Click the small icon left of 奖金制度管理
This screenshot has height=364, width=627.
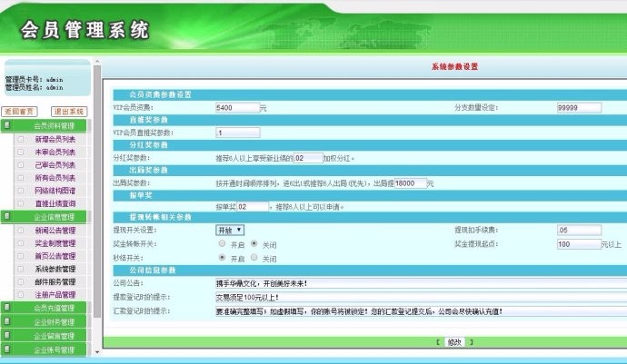pyautogui.click(x=20, y=243)
